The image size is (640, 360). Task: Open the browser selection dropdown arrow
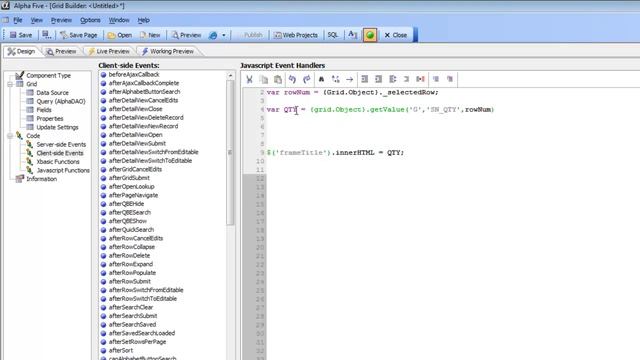(x=224, y=35)
